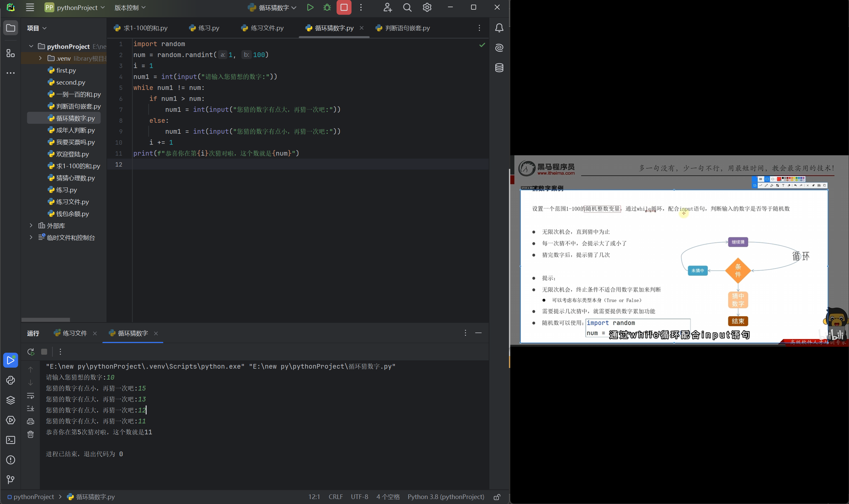Toggle read-only lock in the status bar

coord(497,497)
